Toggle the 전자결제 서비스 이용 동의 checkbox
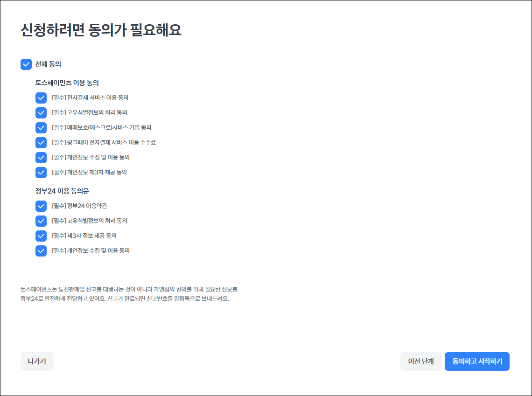 [x=41, y=98]
